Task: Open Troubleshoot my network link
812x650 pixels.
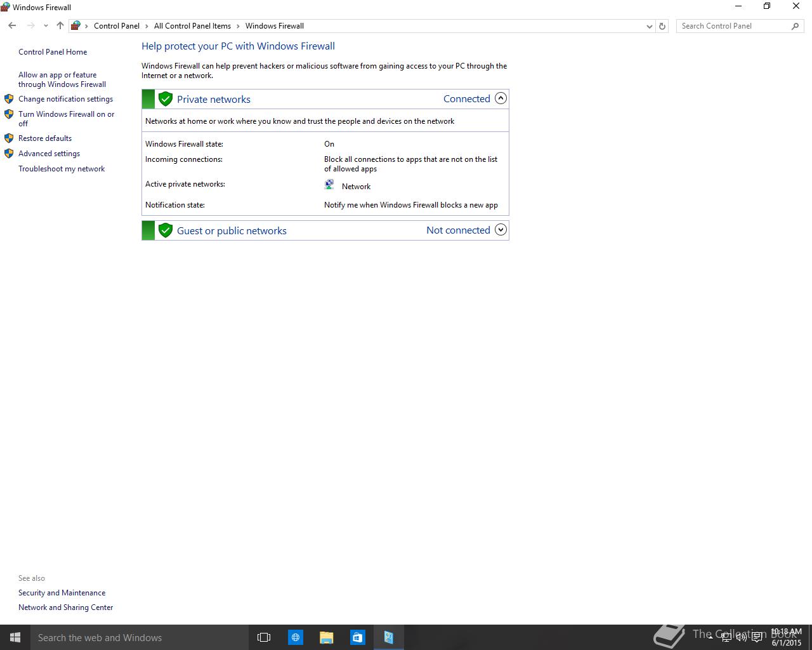Action: coord(62,169)
